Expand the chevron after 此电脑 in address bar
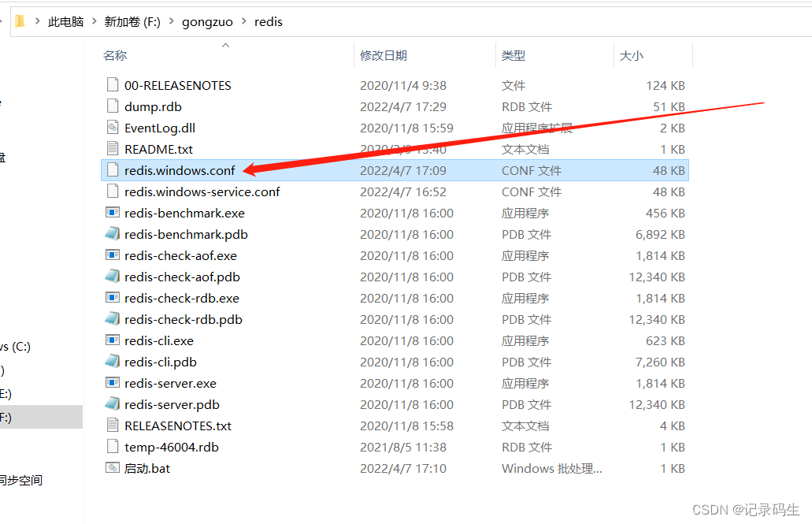The image size is (812, 524). 95,21
